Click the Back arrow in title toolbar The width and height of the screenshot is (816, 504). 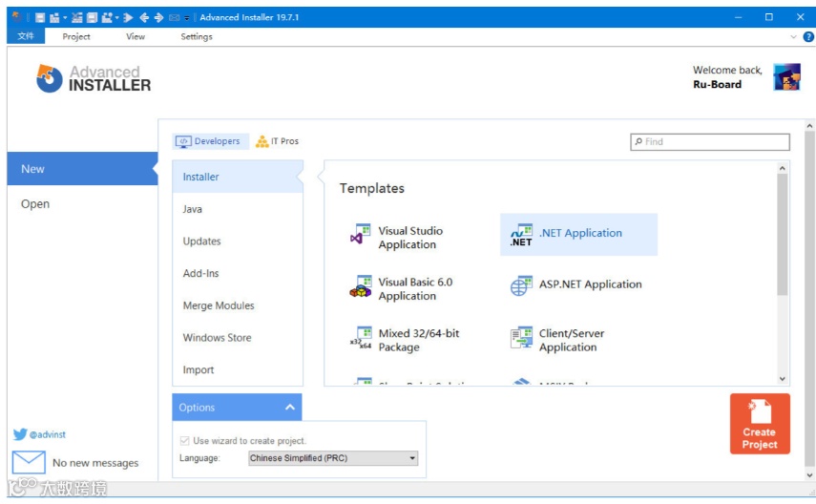144,18
